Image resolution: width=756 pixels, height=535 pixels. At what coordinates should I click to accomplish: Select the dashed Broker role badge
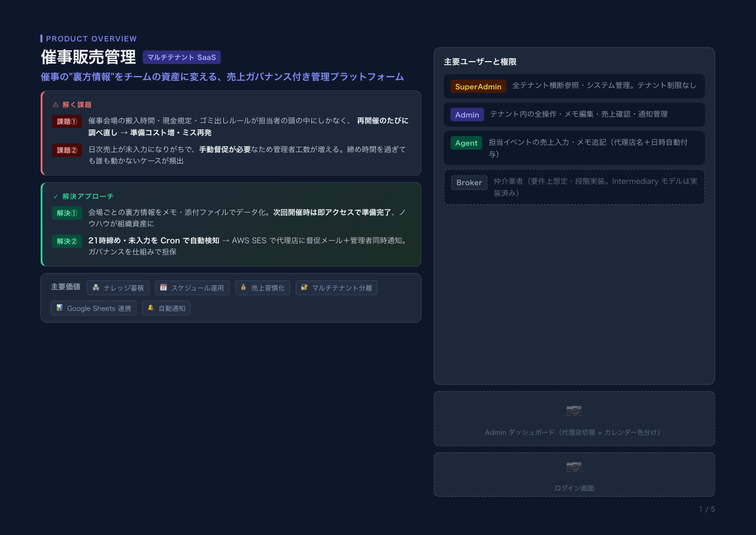point(469,183)
